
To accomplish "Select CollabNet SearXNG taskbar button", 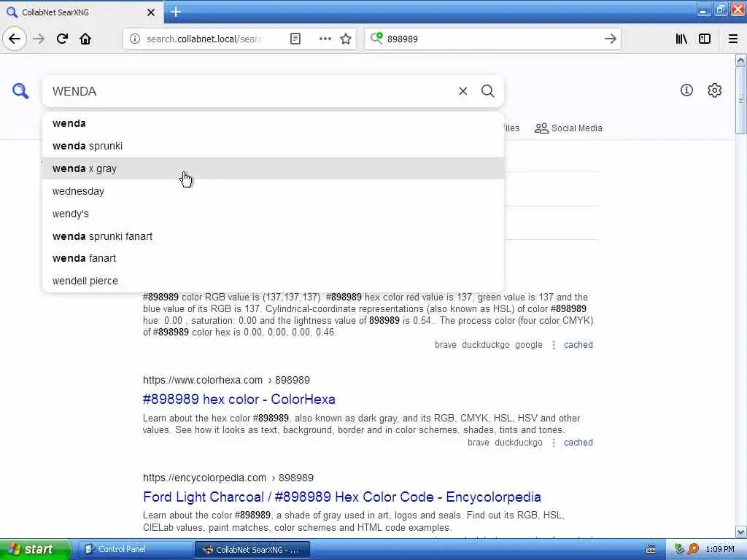I will coord(252,549).
